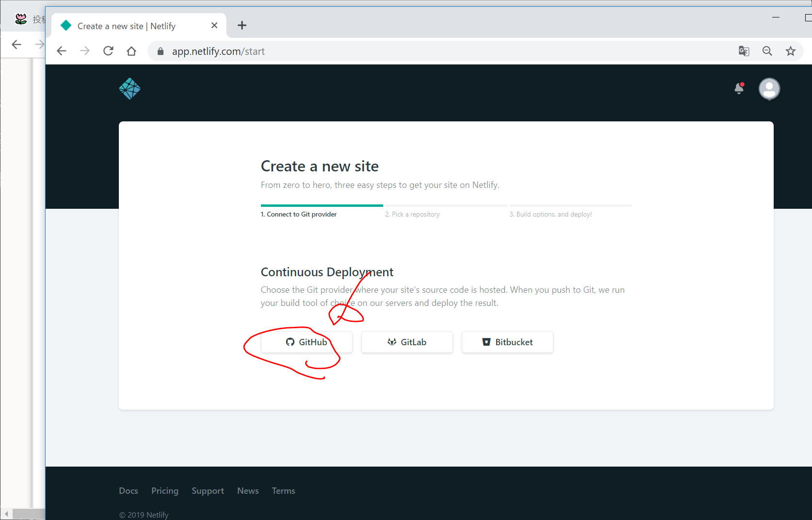Open the user avatar menu
Image resolution: width=812 pixels, height=520 pixels.
point(769,89)
